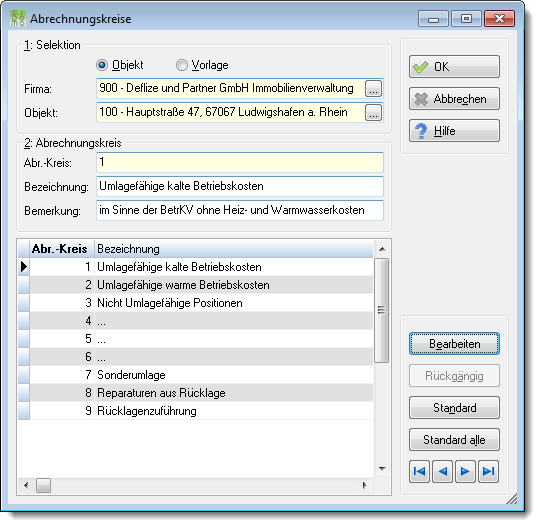
Task: Select the Objekt radio button
Action: [x=102, y=65]
